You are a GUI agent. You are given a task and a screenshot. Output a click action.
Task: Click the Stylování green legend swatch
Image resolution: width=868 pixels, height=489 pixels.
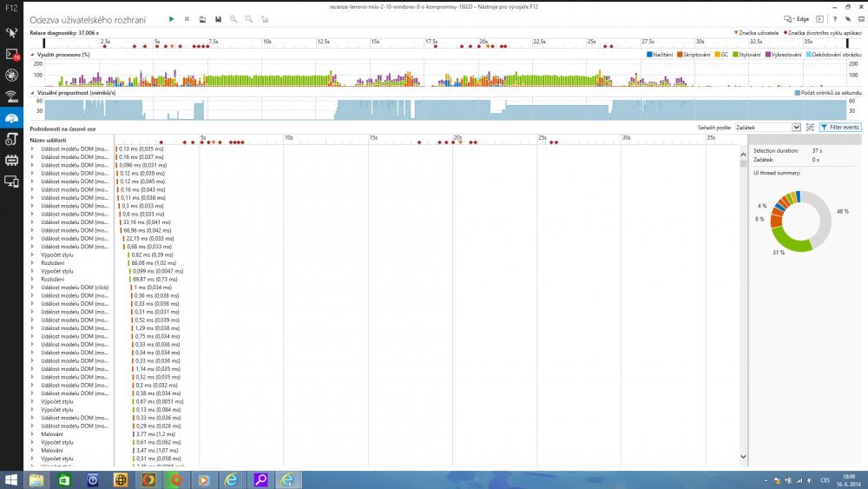[x=736, y=55]
